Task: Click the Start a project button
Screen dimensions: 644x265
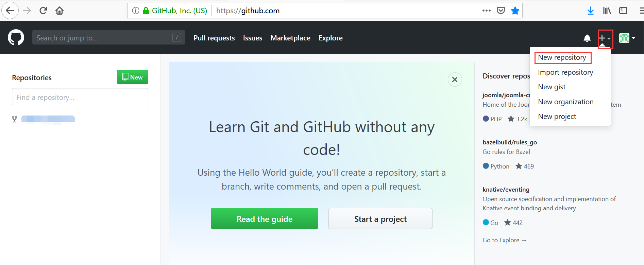Action: (x=380, y=218)
